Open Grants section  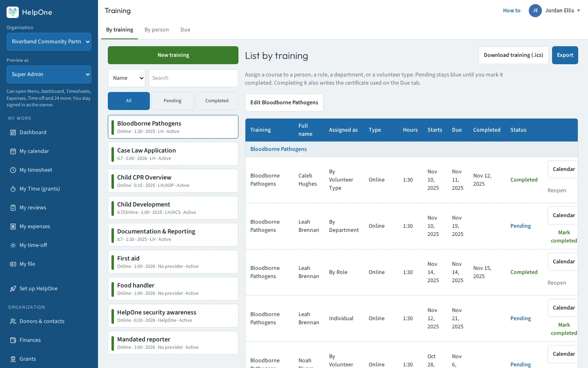[49, 359]
